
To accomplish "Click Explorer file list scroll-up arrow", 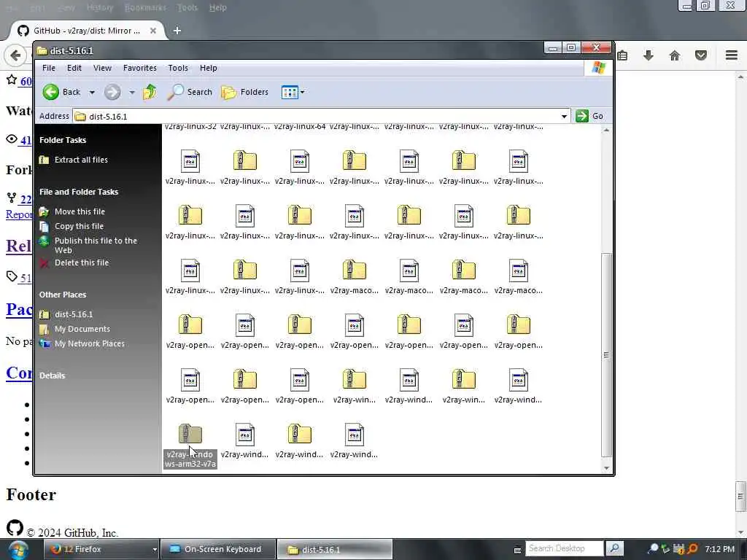I will tap(606, 130).
